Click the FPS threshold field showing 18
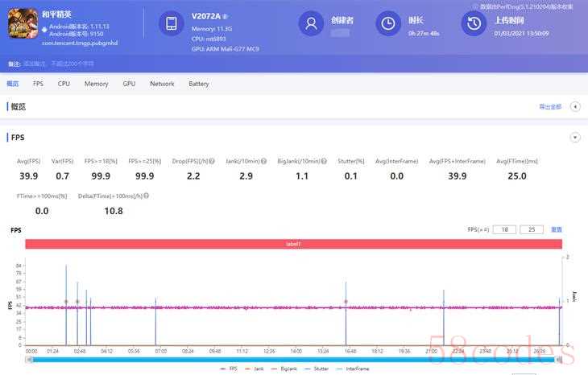The image size is (588, 375). click(504, 229)
